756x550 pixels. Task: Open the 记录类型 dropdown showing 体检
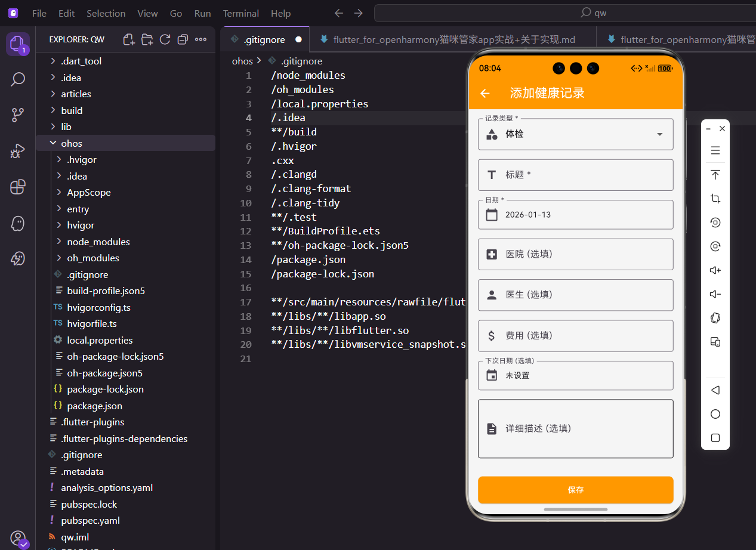point(576,134)
